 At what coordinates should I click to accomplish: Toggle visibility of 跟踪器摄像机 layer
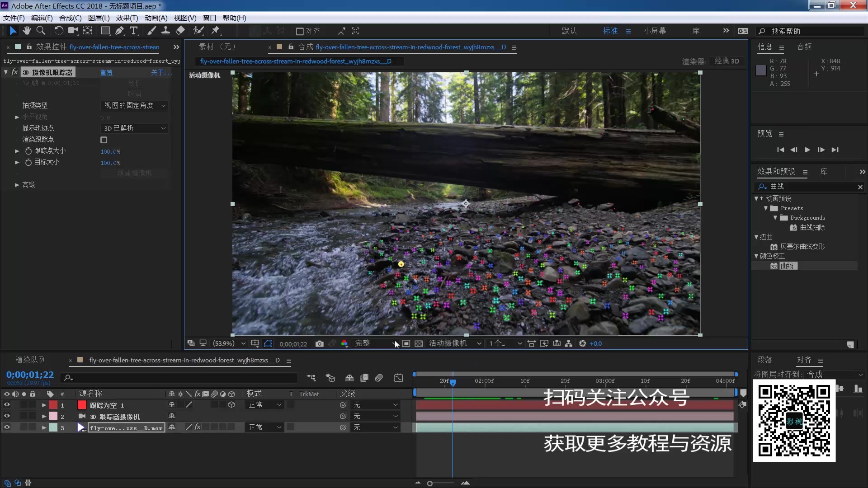7,416
